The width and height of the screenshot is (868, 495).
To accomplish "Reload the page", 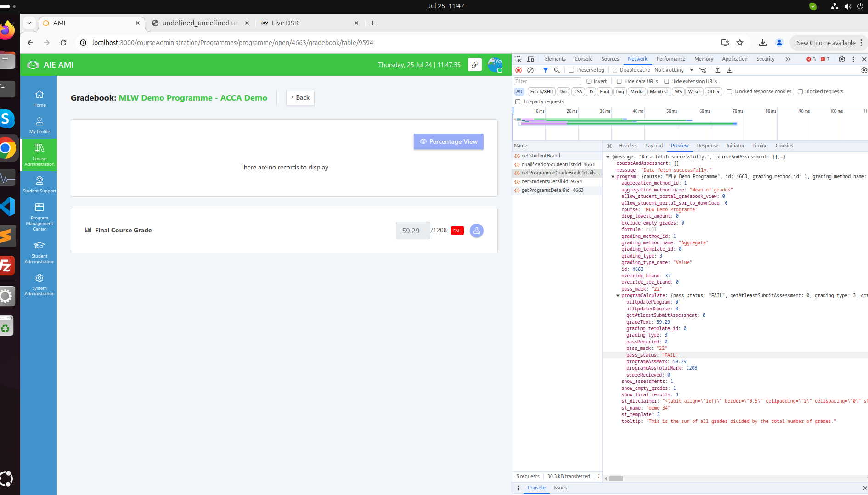I will pos(63,43).
